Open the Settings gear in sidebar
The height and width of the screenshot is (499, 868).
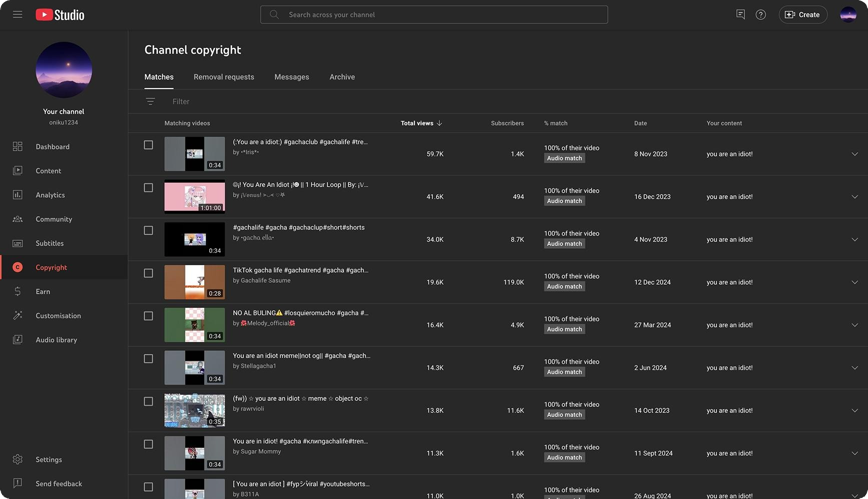click(x=18, y=459)
